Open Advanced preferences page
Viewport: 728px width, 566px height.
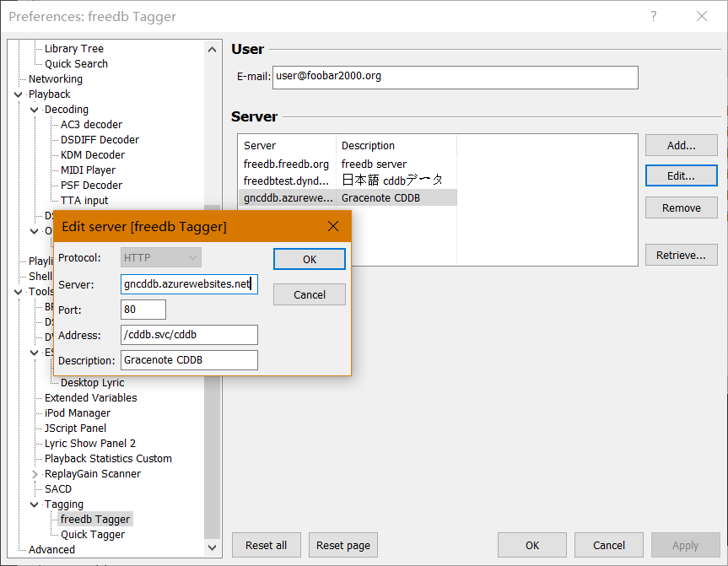pyautogui.click(x=51, y=550)
